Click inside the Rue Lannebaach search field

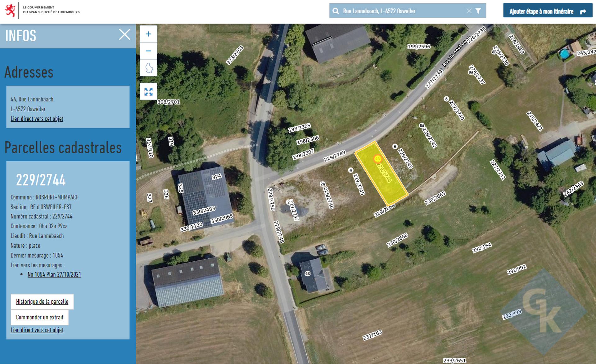point(403,11)
